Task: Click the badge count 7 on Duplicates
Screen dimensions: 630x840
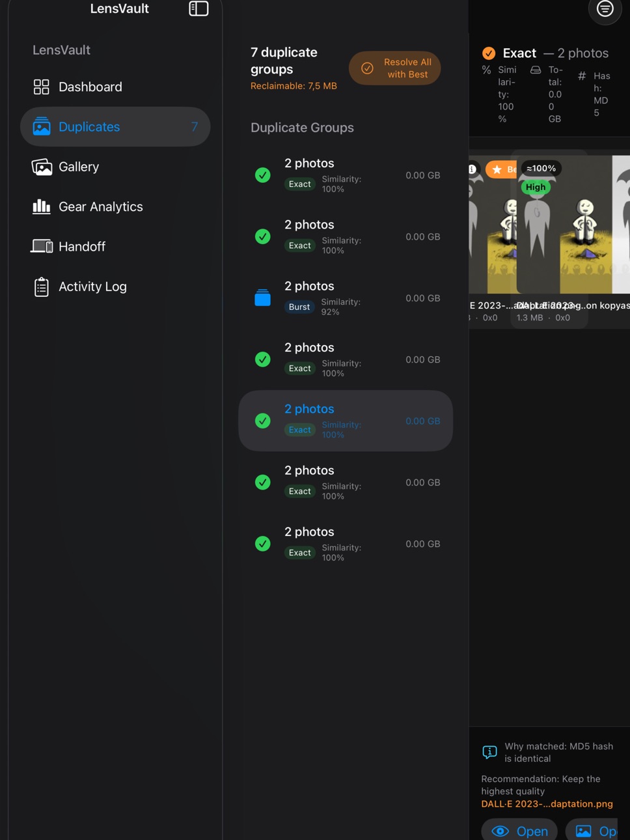Action: click(194, 127)
